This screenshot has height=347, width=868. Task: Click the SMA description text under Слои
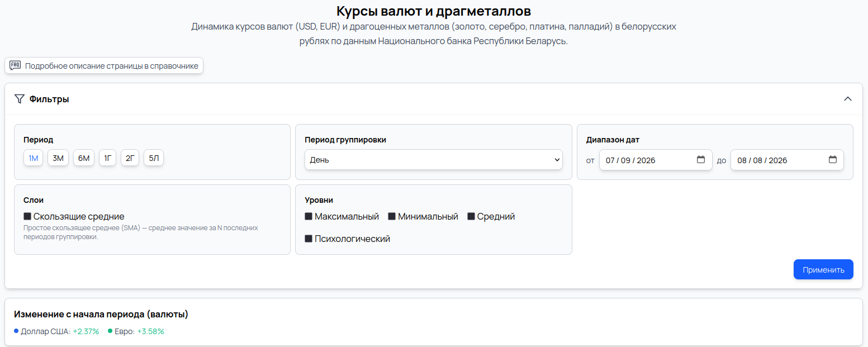tap(141, 232)
